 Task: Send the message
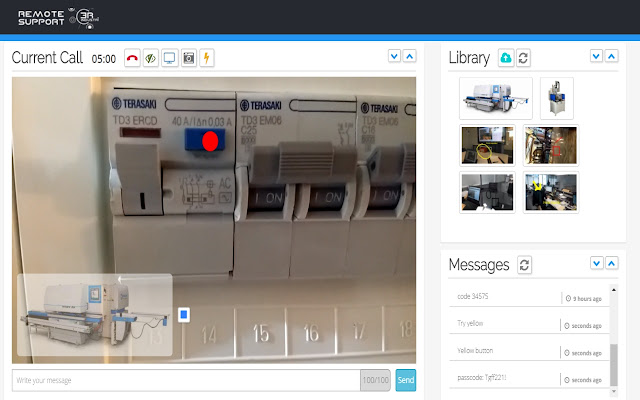coord(406,380)
